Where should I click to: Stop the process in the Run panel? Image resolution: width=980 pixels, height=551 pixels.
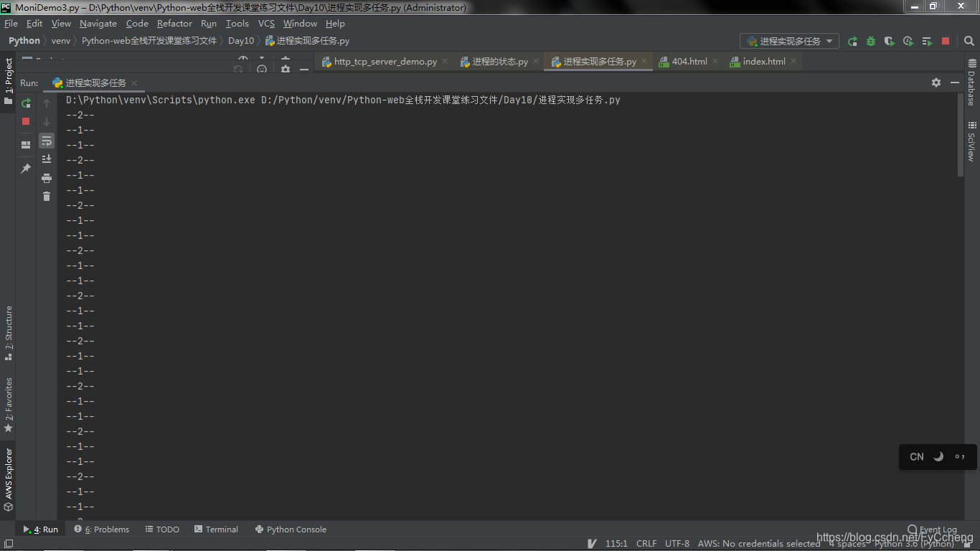(x=26, y=121)
